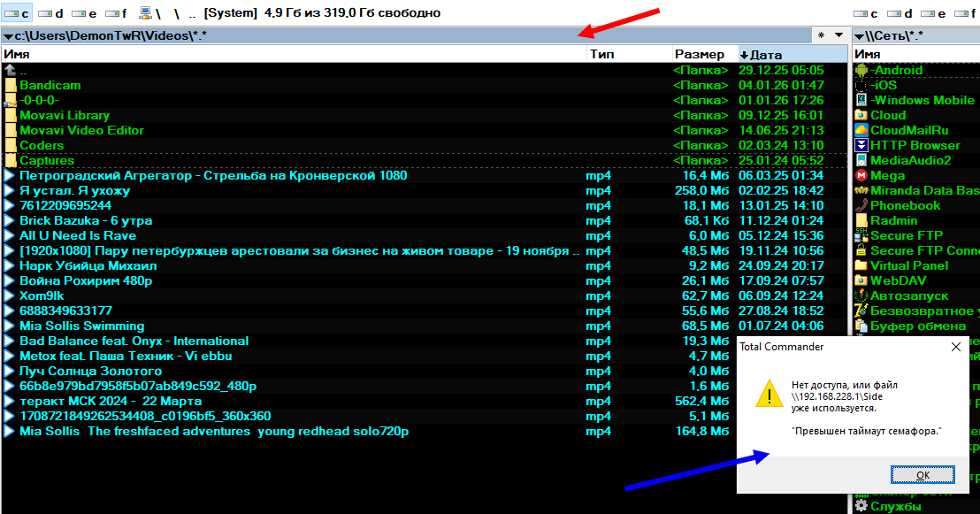Open Автозапуск entry in right panel

click(x=909, y=295)
